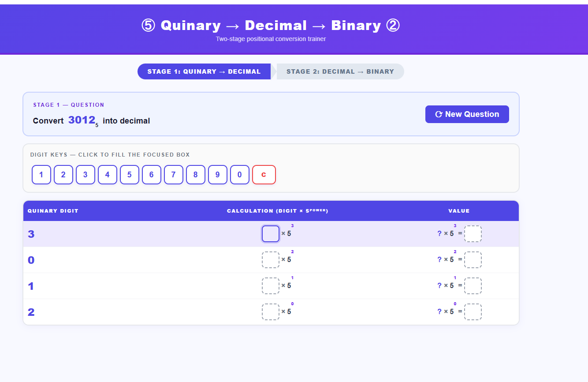This screenshot has width=588, height=382.
Task: Click the value box in 5³ row
Action: point(473,234)
